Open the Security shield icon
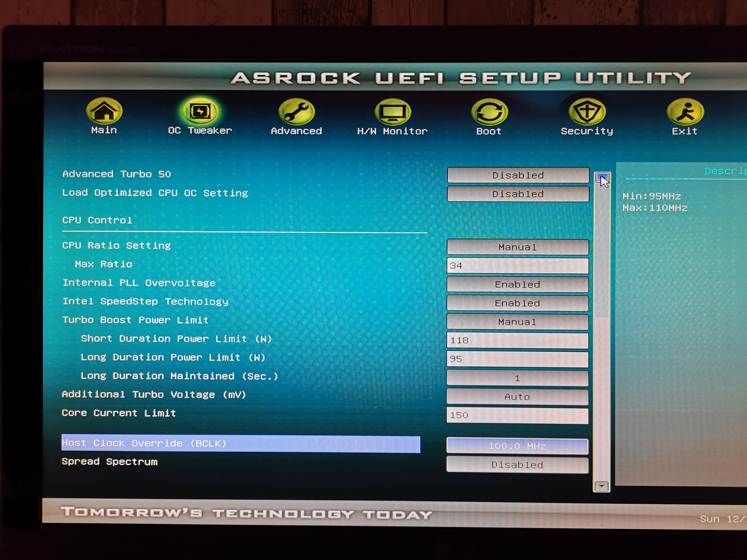 [x=587, y=111]
